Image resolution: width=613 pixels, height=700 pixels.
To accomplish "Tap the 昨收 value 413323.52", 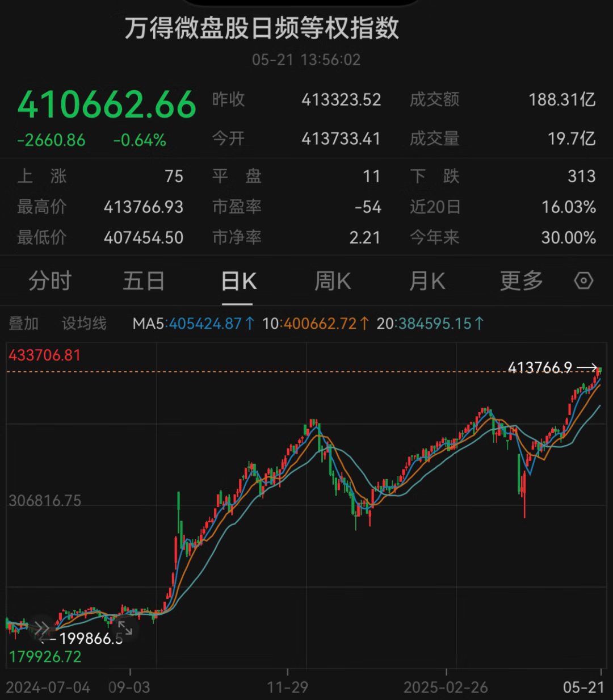I will point(341,100).
